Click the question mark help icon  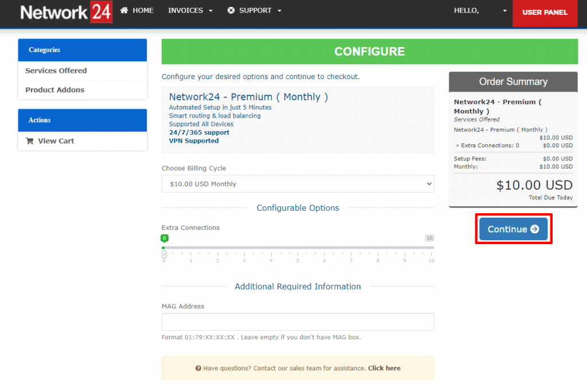(198, 369)
